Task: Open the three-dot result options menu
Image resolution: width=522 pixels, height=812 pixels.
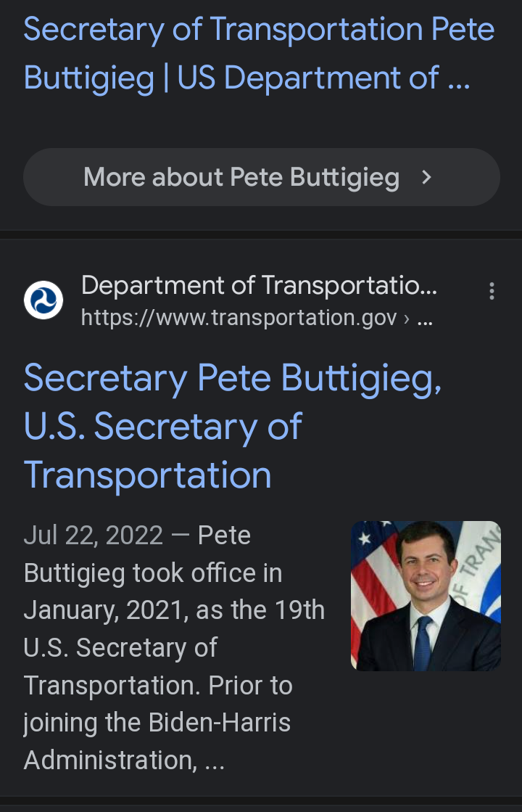Action: pos(492,291)
